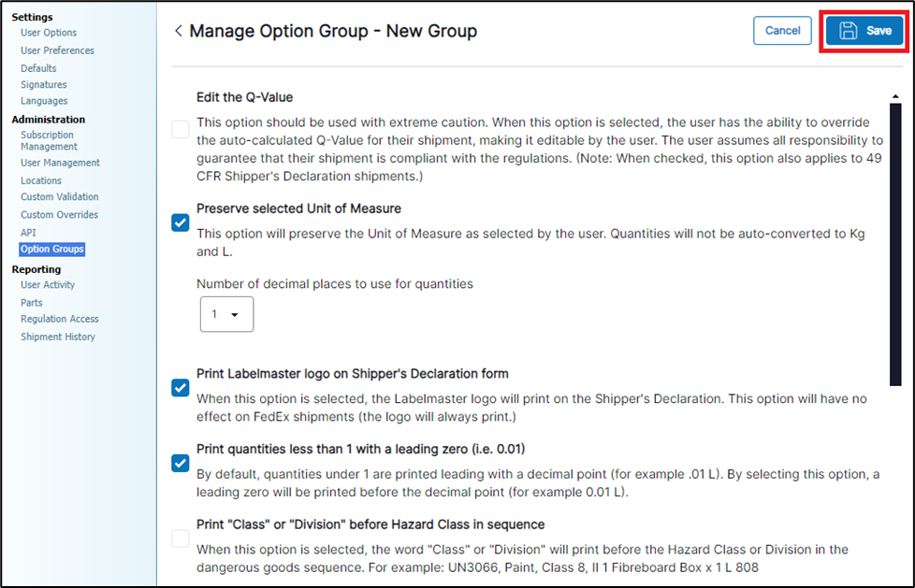
Task: Select Subscription Management in Administration
Action: 48,140
